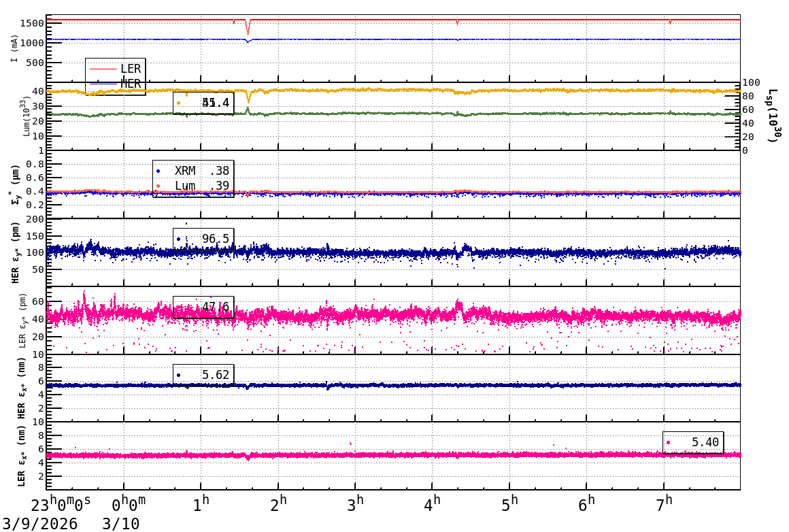
Task: Click the 100 tick on the Lsp right axis
Action: pos(752,82)
